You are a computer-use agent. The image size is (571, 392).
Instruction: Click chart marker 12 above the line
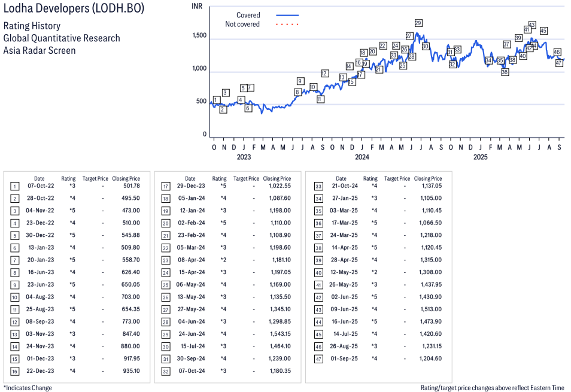click(x=325, y=74)
